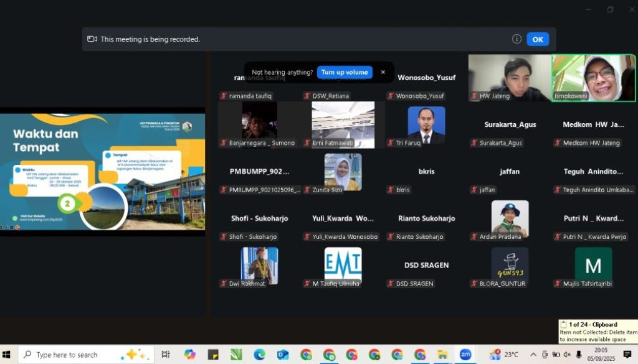Select the HW Jateng video tile
This screenshot has width=638, height=364.
[510, 78]
